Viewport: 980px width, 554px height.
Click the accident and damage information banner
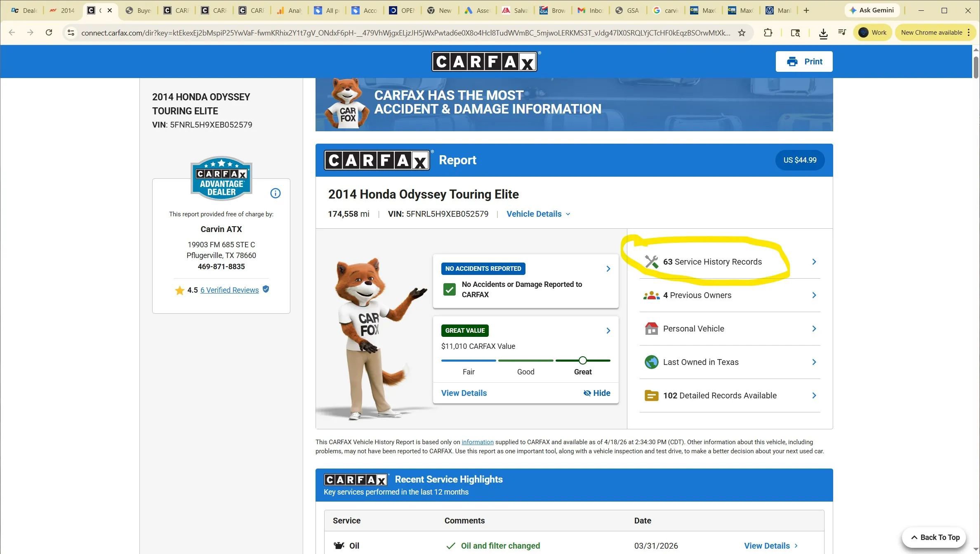tap(574, 104)
